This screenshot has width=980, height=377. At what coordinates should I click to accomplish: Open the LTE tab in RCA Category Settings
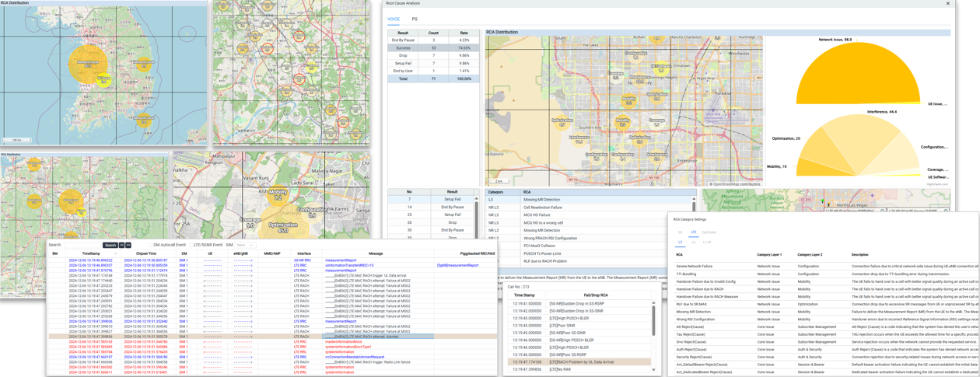[x=694, y=232]
